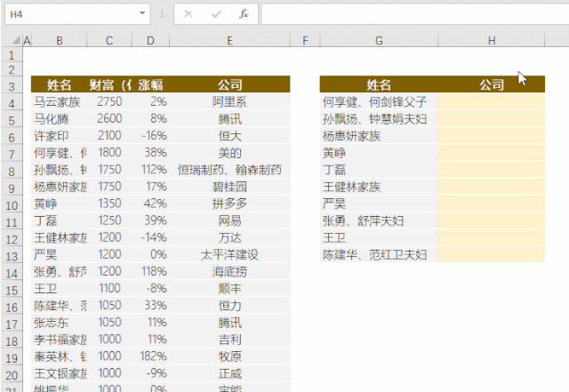Click the Select All corner triangle

15,40
